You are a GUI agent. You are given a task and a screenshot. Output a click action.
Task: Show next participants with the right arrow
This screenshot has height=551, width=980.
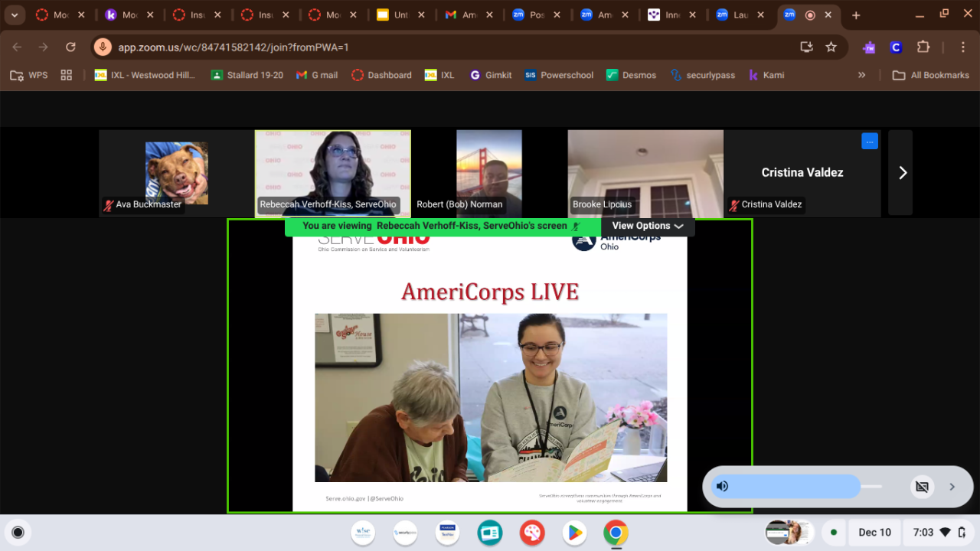click(x=902, y=173)
